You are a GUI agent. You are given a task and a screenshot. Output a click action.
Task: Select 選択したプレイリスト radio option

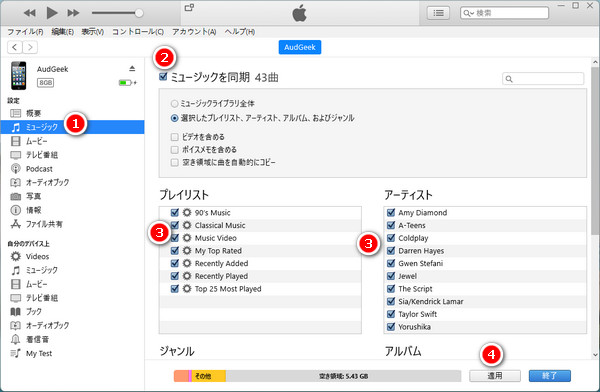click(x=174, y=118)
